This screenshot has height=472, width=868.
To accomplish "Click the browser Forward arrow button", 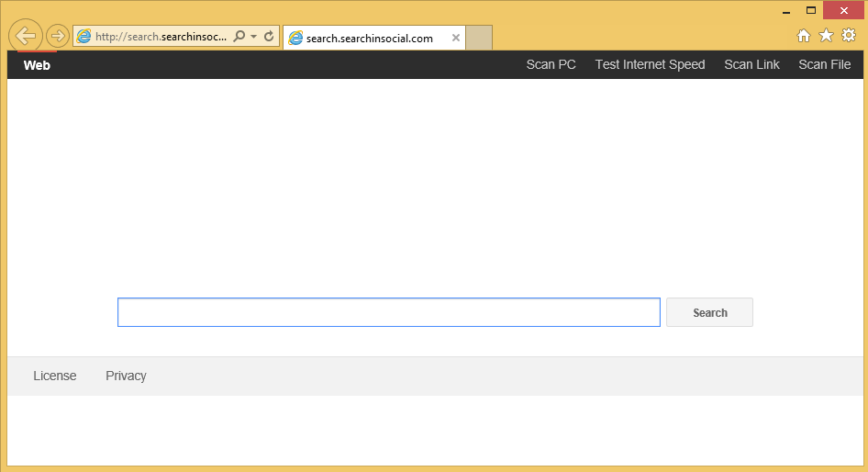I will [x=58, y=37].
